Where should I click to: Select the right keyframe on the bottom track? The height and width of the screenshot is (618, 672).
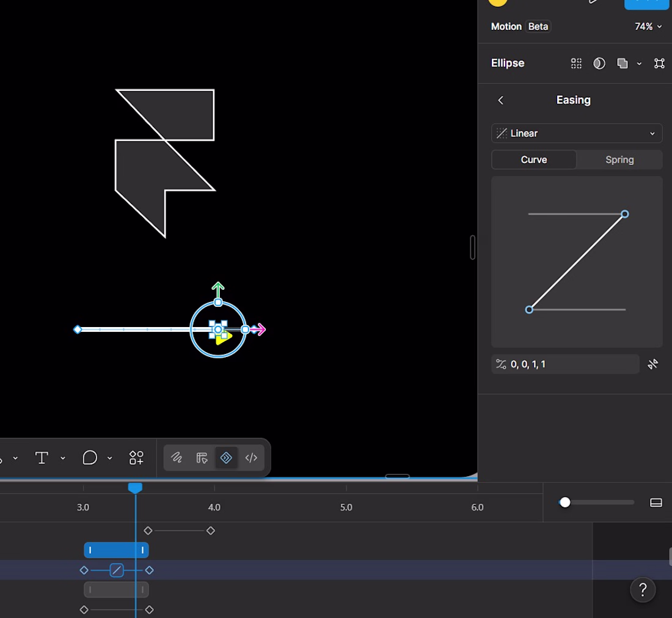tap(149, 609)
